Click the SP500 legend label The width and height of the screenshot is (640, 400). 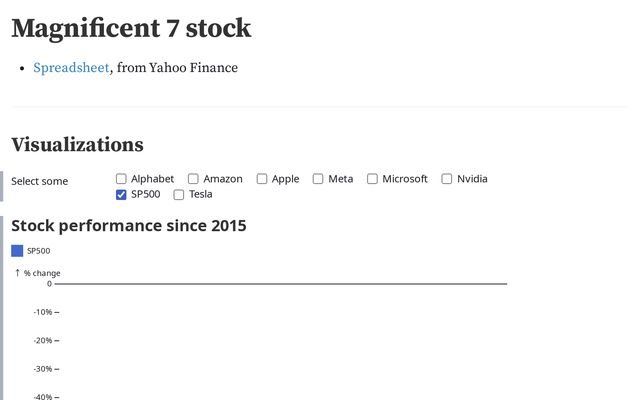click(x=39, y=251)
